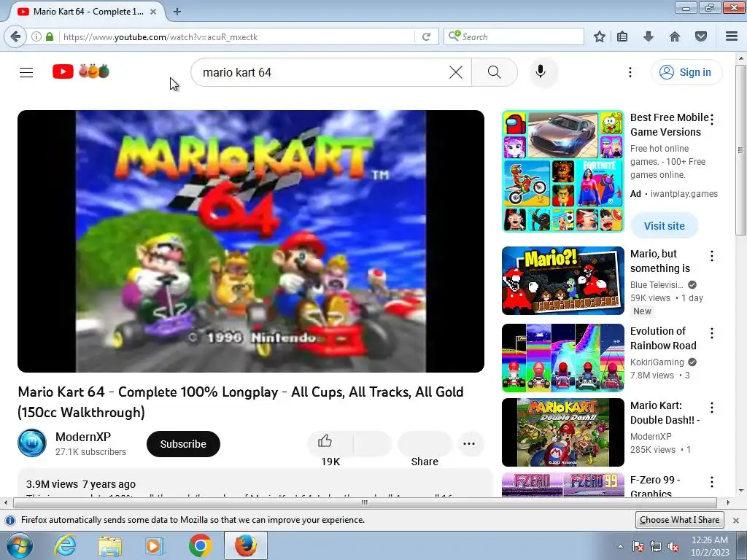
Task: Launch Internet Explorer from taskbar
Action: (65, 545)
